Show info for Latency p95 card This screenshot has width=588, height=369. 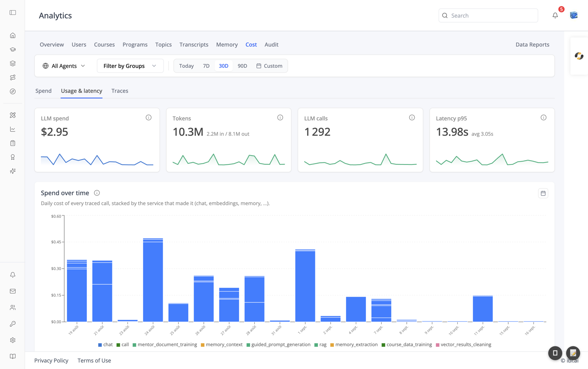[x=543, y=117]
